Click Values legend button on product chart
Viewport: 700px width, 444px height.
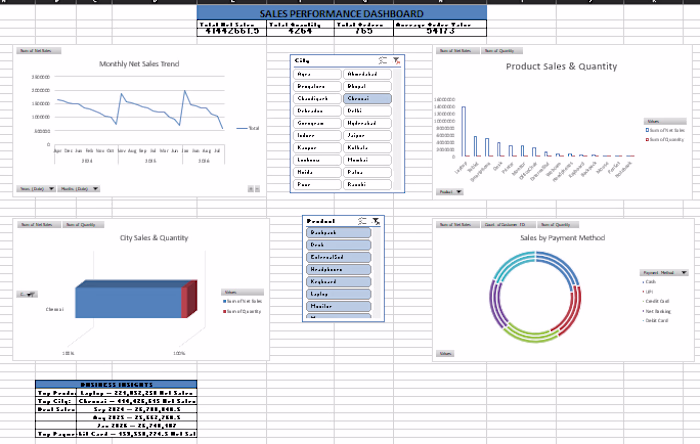[x=665, y=121]
